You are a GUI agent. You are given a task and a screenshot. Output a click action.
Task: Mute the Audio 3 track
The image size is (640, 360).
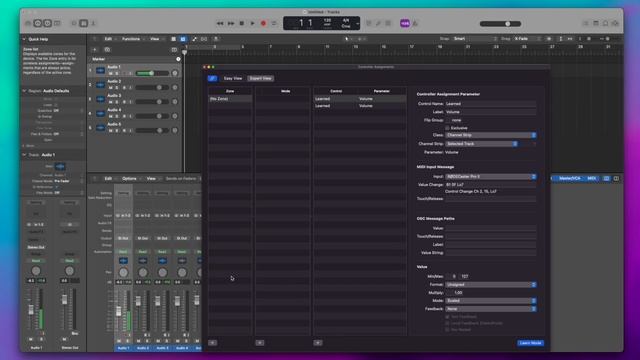tap(110, 102)
